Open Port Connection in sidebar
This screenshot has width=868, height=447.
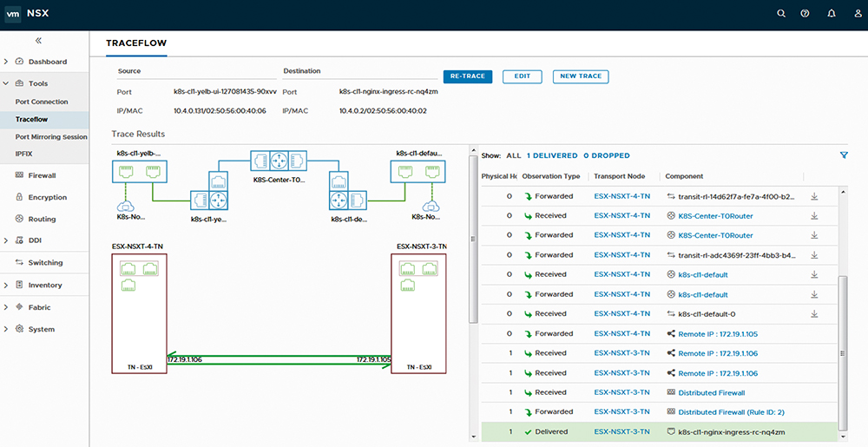click(42, 102)
